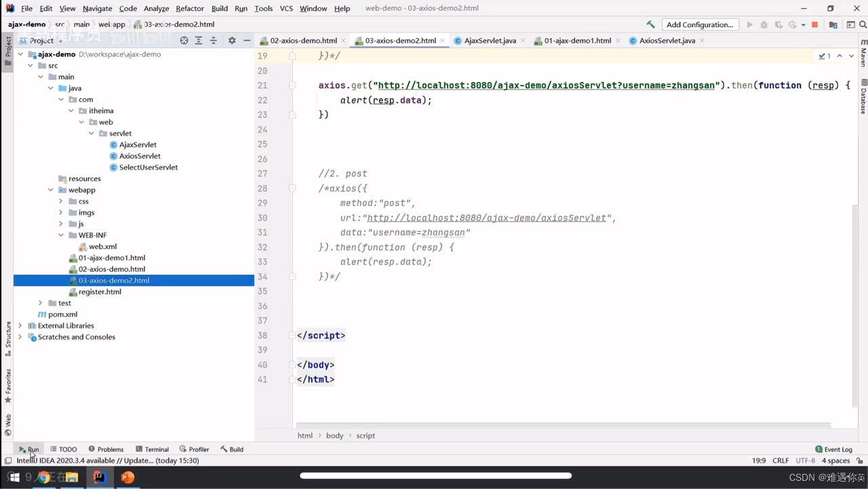Expand Scratches and Consoles node
Image resolution: width=868 pixels, height=489 pixels.
pyautogui.click(x=20, y=337)
